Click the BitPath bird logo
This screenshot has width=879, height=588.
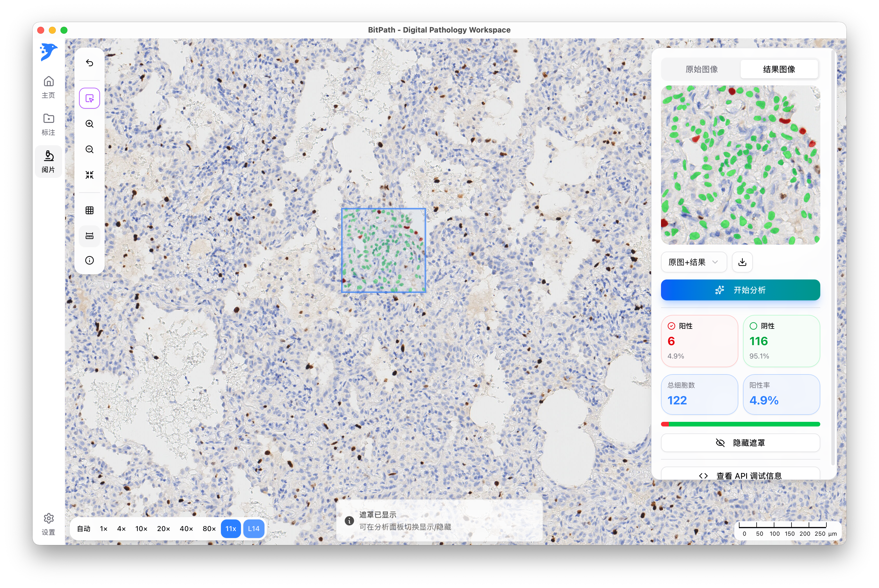tap(48, 52)
